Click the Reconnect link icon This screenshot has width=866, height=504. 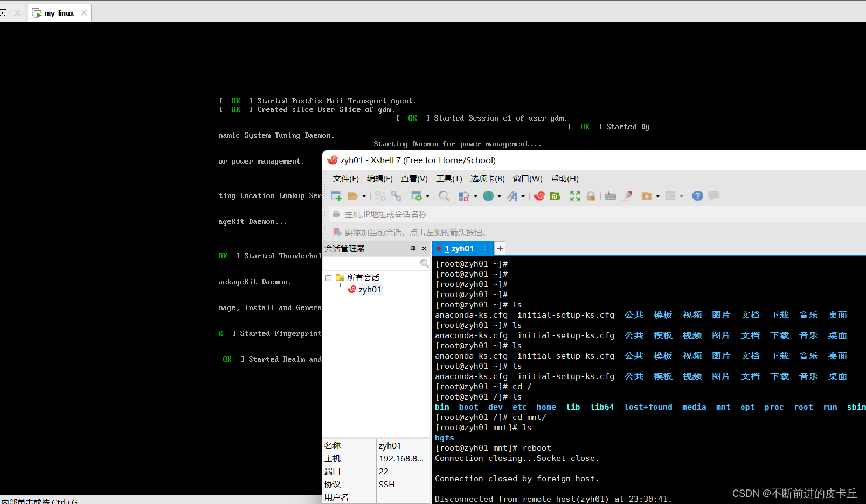[x=396, y=196]
